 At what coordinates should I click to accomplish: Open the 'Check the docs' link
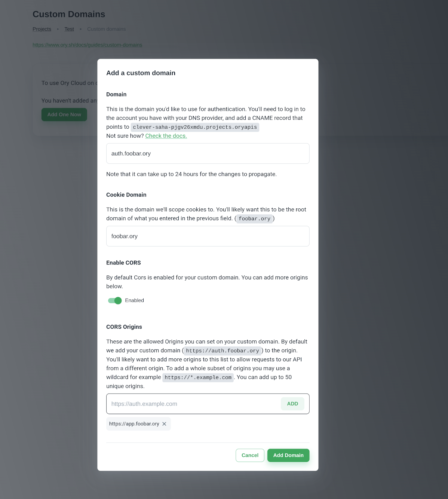point(166,136)
